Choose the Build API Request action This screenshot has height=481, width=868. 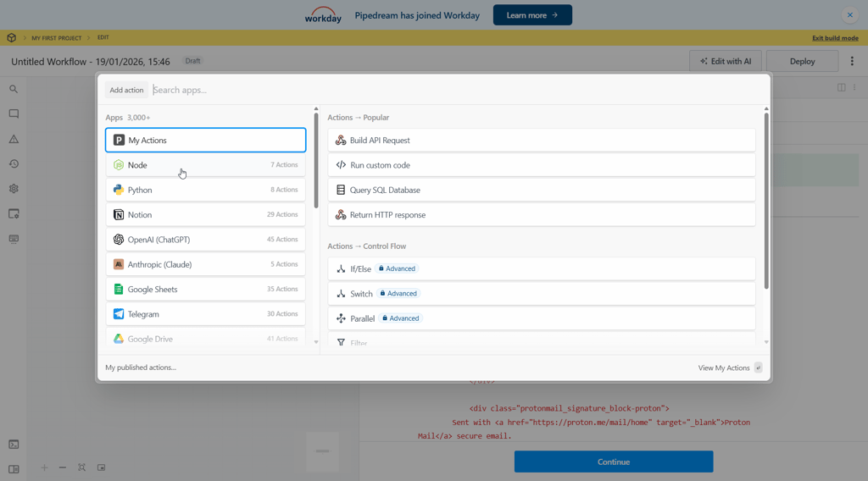(542, 140)
